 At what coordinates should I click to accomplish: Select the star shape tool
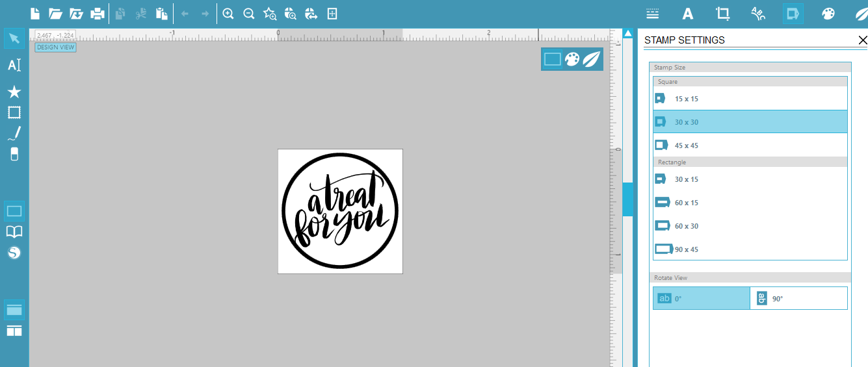(x=14, y=92)
